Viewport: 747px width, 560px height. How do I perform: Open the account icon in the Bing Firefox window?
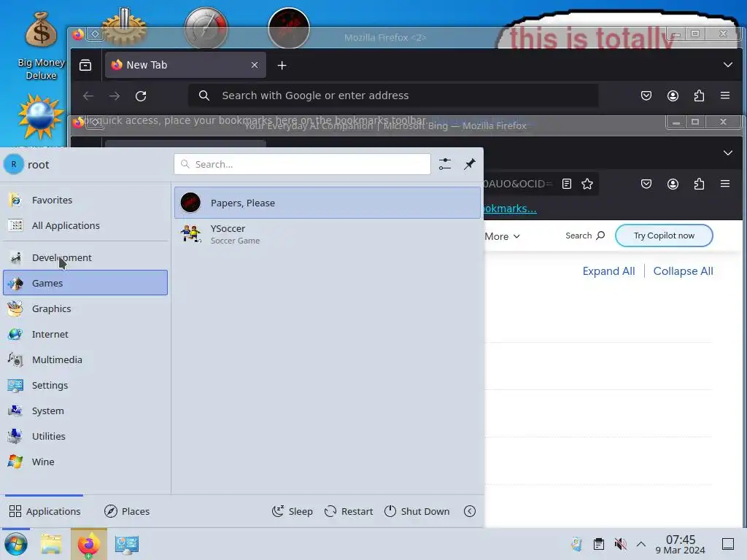point(673,184)
